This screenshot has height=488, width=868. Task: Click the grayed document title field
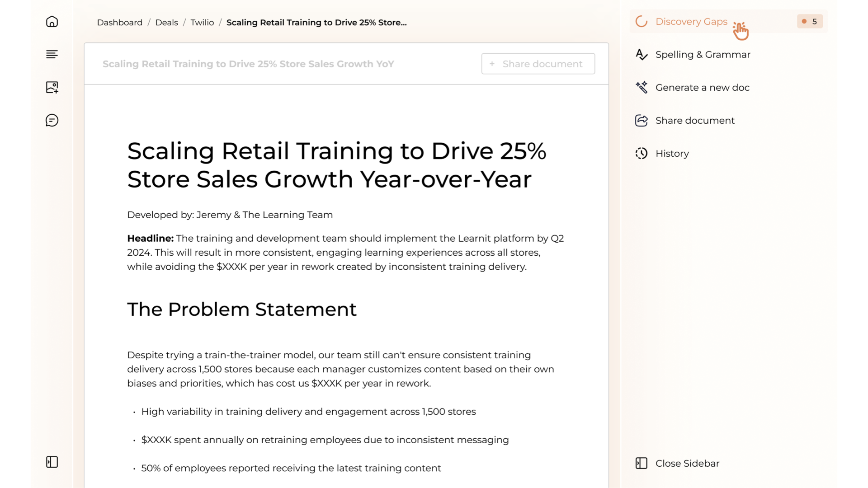248,64
